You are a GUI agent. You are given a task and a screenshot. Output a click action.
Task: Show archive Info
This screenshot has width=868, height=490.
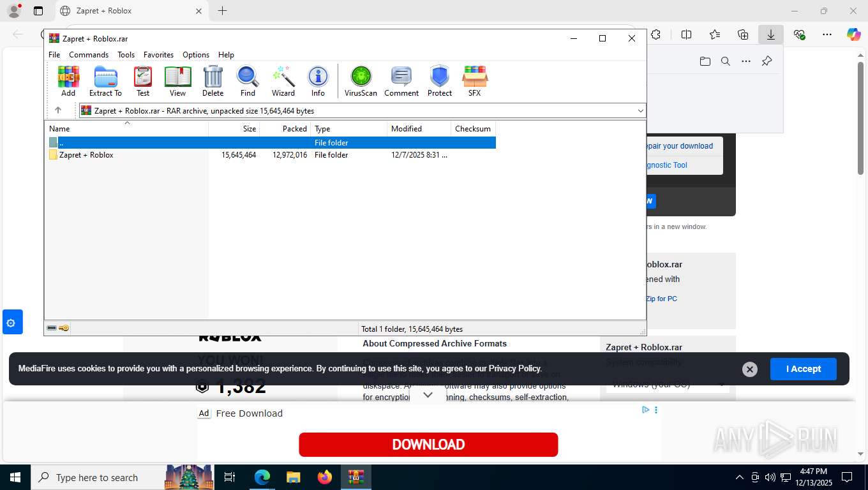point(318,81)
